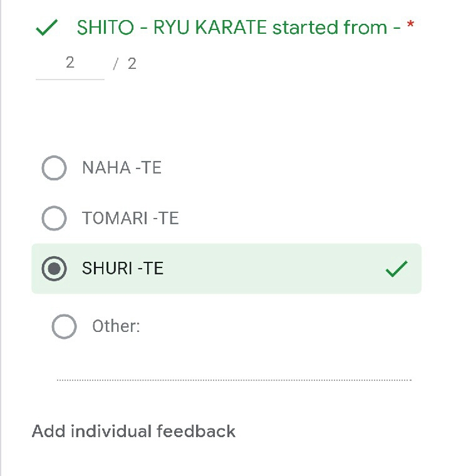
Task: Click the "/ 2" total points text
Action: pos(125,63)
